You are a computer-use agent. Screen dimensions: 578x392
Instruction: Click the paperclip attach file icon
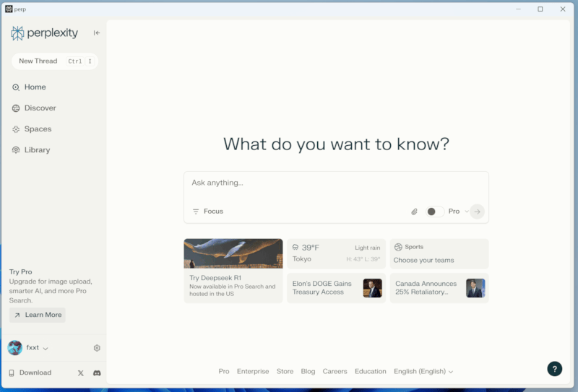point(415,212)
